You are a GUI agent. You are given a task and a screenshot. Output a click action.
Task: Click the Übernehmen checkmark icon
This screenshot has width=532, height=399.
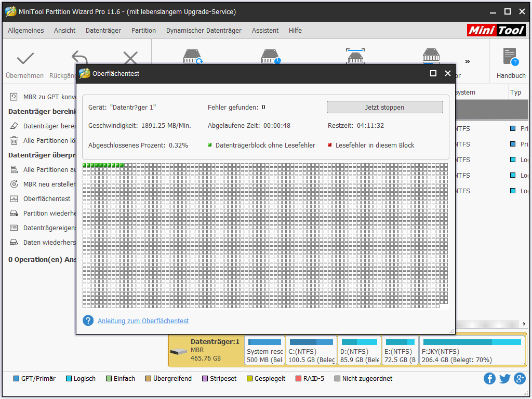click(25, 59)
